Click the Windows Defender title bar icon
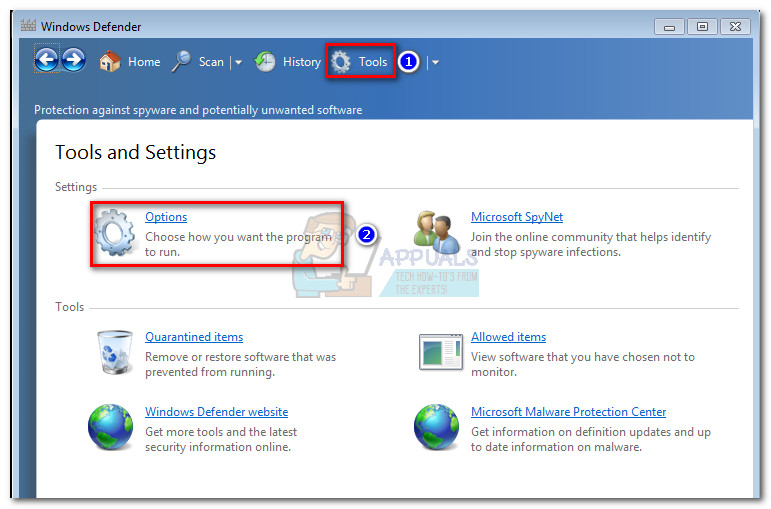 [x=28, y=25]
